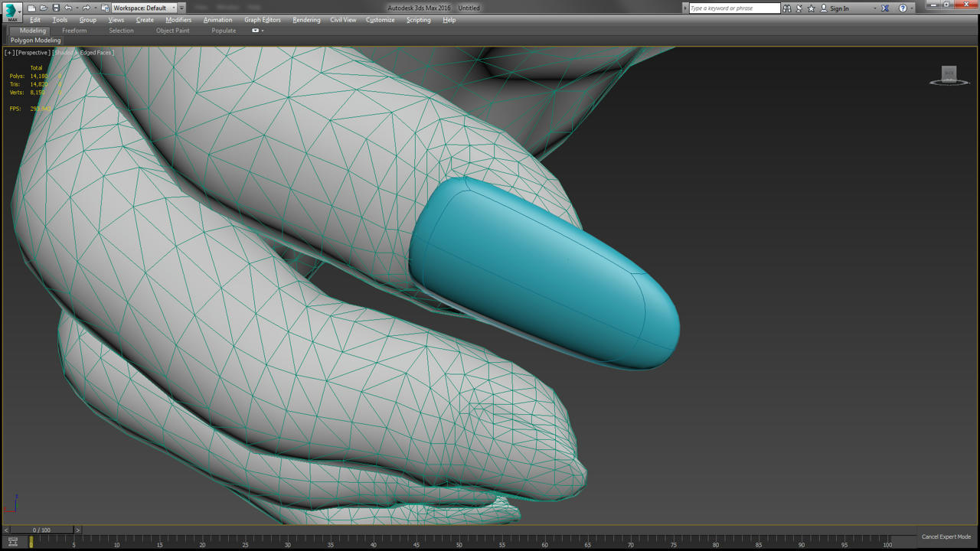
Task: Open the Workspace: Default dropdown
Action: click(x=144, y=8)
